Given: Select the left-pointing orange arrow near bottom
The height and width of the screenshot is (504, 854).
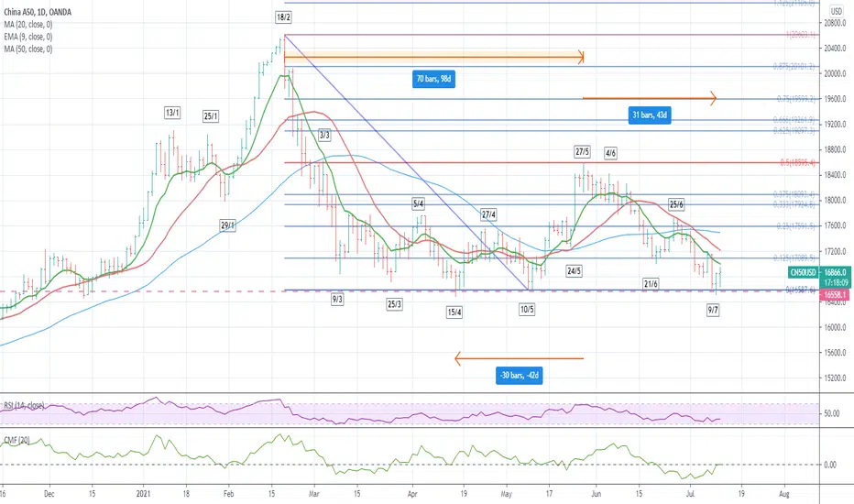Looking at the screenshot, I should 519,358.
